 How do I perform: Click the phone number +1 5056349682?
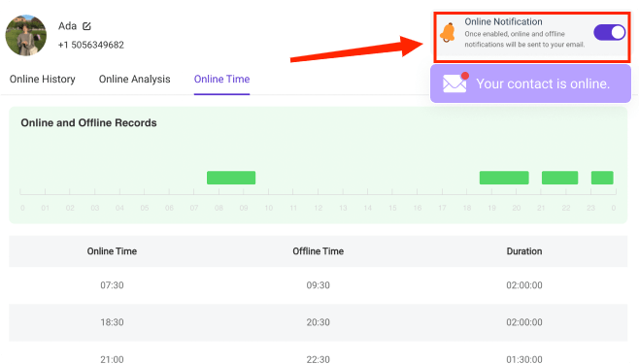(x=91, y=45)
